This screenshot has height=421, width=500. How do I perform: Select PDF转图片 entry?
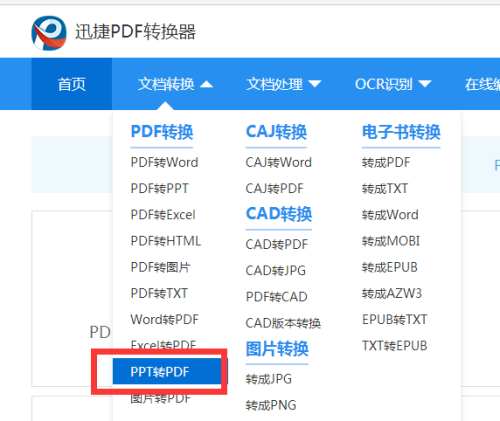click(x=160, y=267)
